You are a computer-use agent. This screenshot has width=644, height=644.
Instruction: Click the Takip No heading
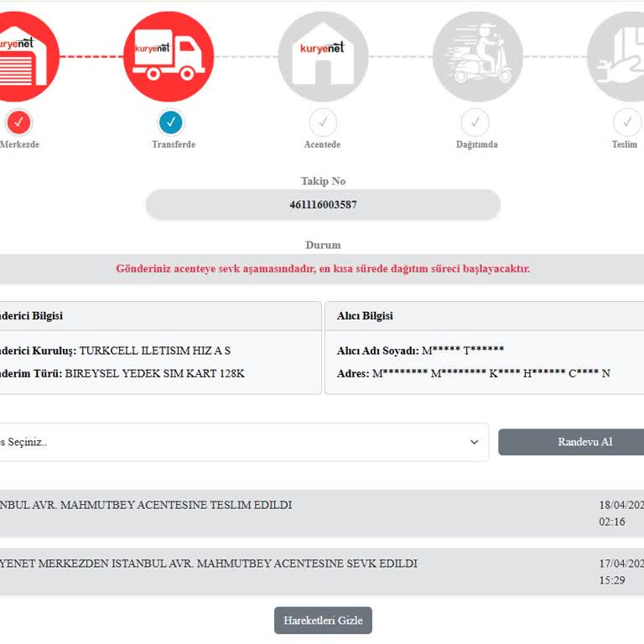(323, 181)
